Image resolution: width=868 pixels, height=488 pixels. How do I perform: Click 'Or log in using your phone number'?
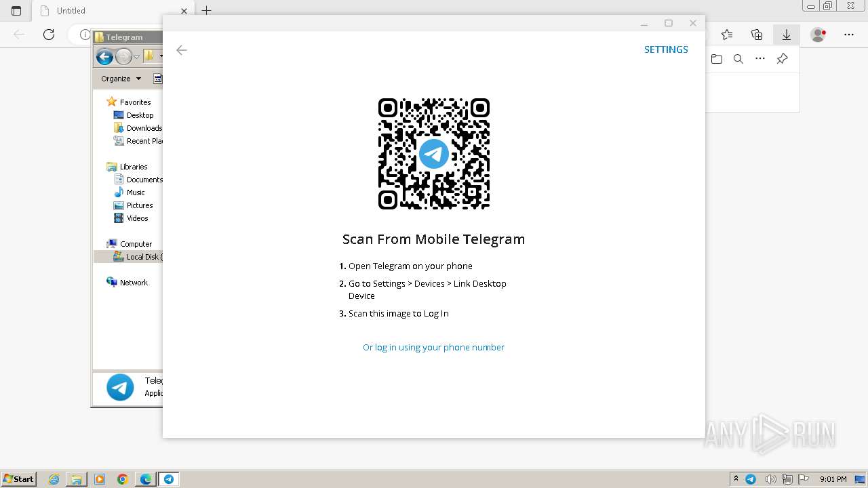pyautogui.click(x=433, y=347)
